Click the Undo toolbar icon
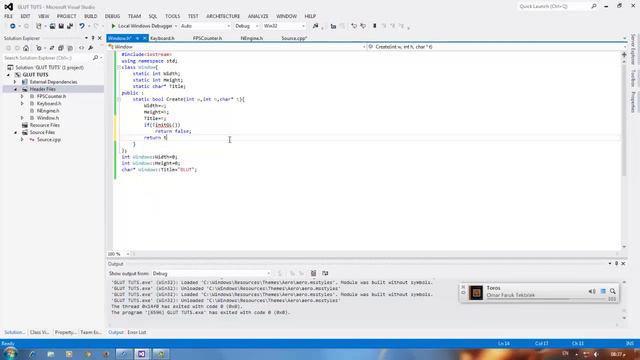640x360 pixels. tap(82, 26)
